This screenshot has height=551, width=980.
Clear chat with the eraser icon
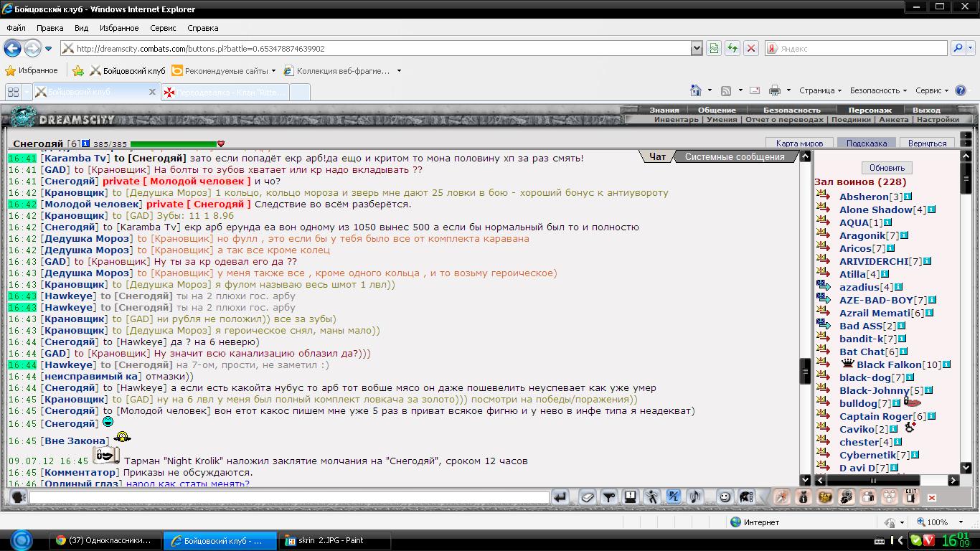coord(588,496)
